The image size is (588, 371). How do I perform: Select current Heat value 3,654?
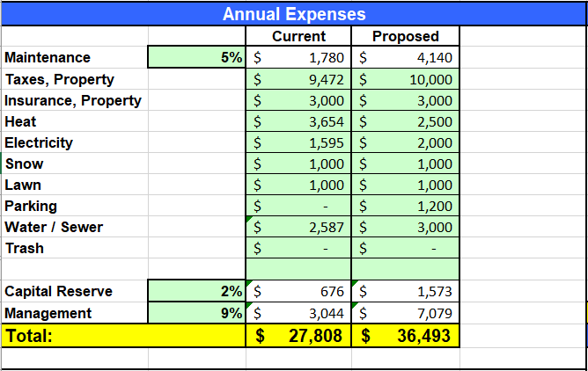[x=298, y=121]
